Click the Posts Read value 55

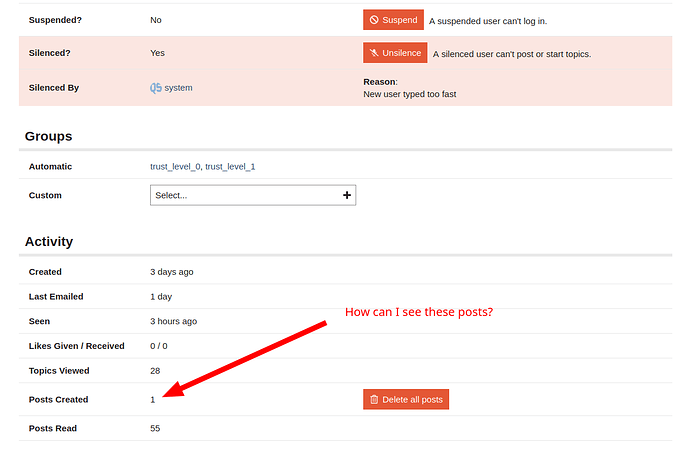[x=155, y=428]
